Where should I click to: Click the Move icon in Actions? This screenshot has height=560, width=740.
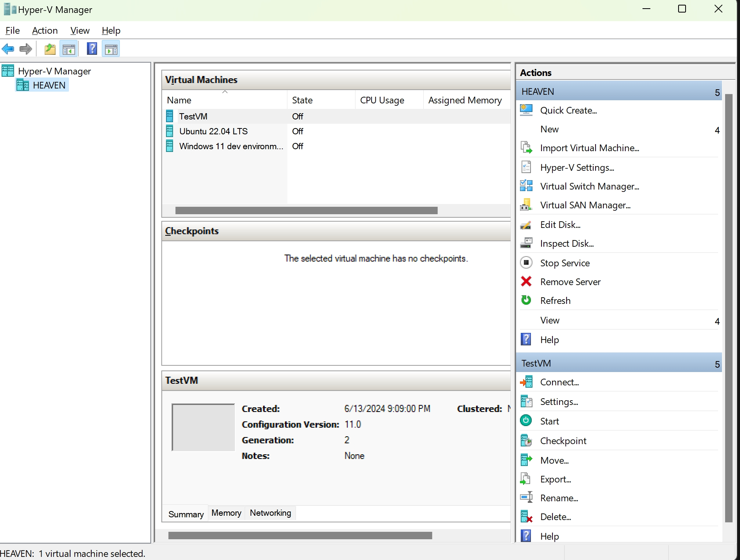click(526, 460)
